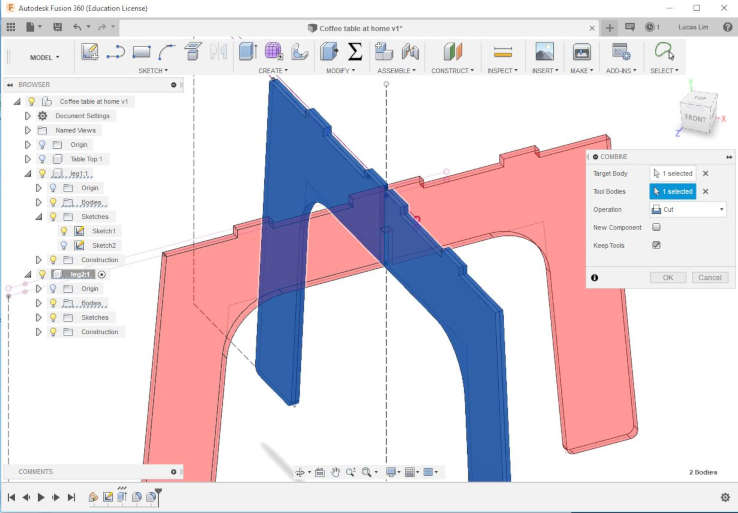Collapse the leg1:1 component
This screenshot has height=513, width=738.
click(27, 174)
